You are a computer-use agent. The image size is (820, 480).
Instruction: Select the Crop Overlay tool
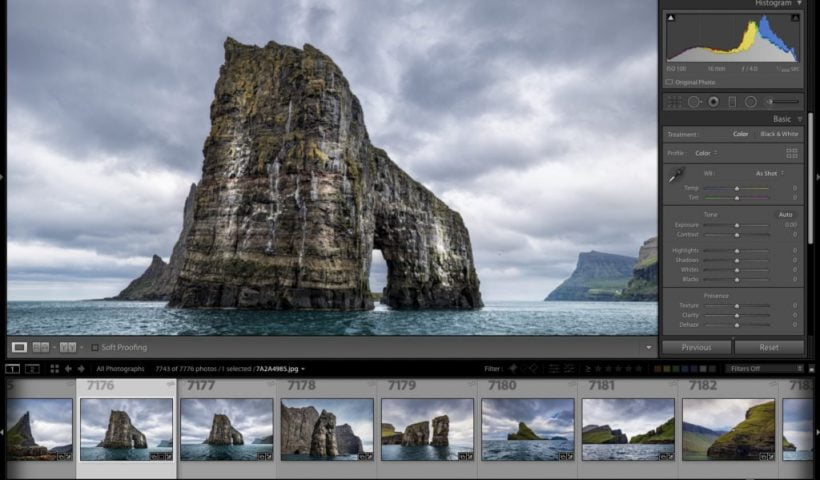point(674,101)
